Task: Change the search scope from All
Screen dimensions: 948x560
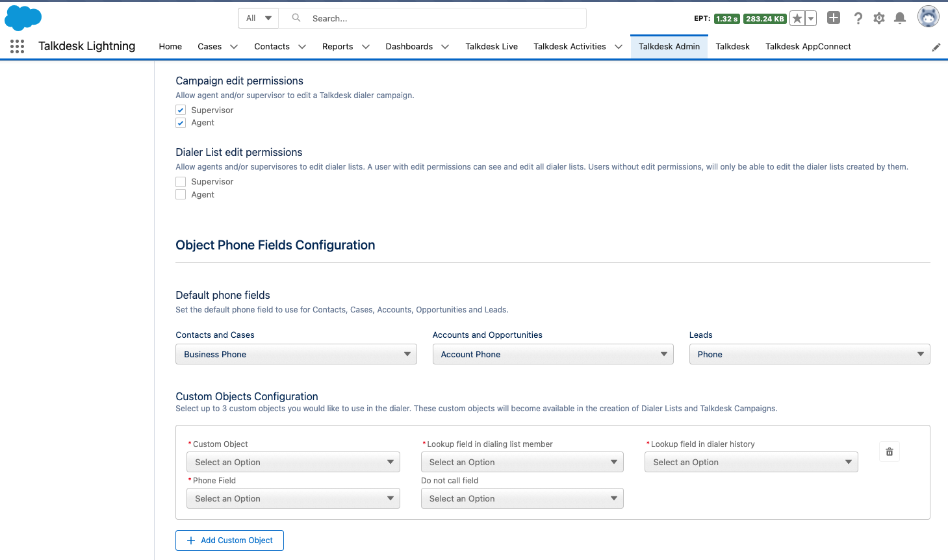Action: pyautogui.click(x=258, y=18)
